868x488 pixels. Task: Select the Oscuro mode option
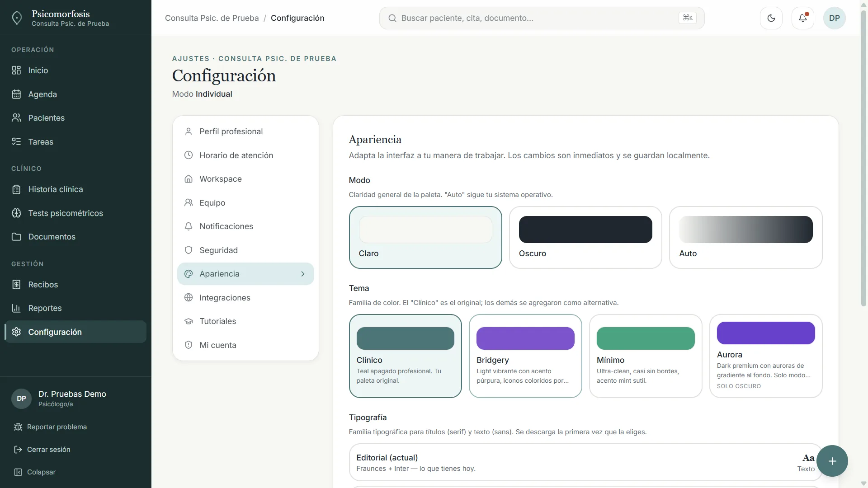click(x=585, y=238)
